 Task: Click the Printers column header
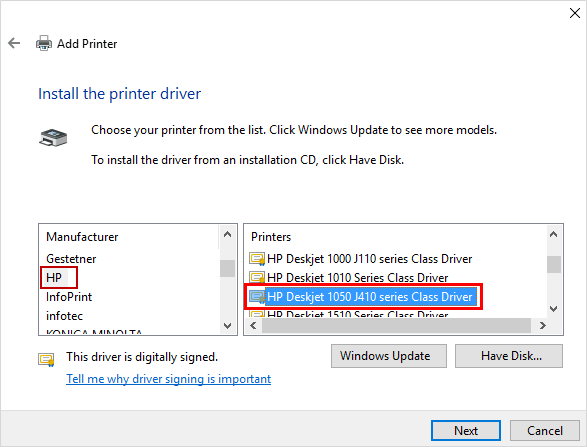tap(271, 237)
